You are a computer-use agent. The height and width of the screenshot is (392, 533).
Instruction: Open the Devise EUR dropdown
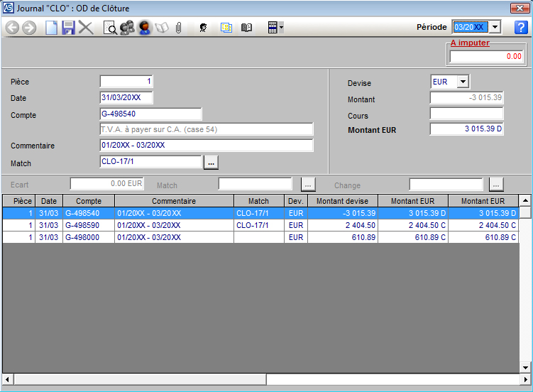[463, 82]
